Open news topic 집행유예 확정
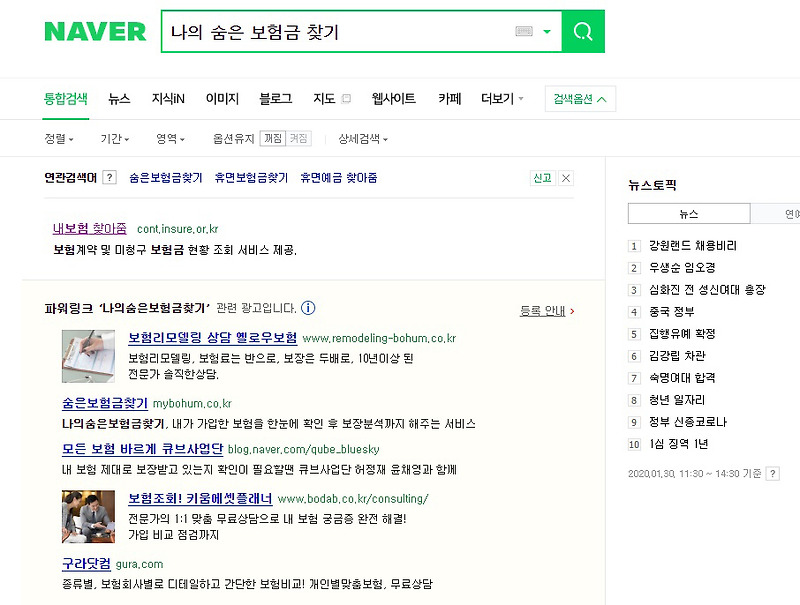The width and height of the screenshot is (800, 605). pyautogui.click(x=682, y=334)
